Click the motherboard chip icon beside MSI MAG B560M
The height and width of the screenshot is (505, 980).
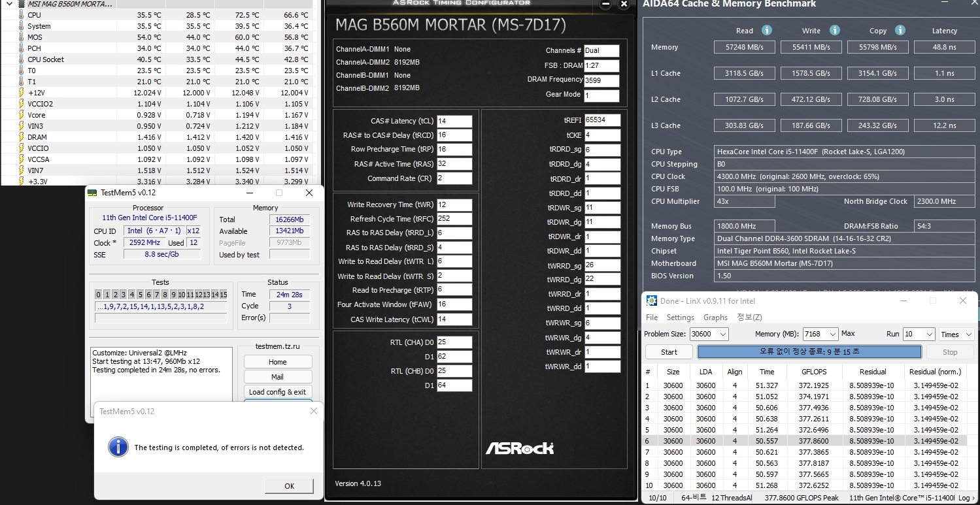[21, 4]
